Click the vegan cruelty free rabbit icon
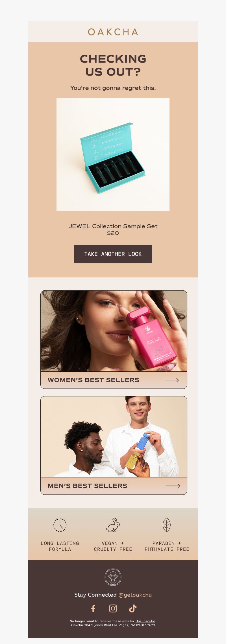 [x=113, y=525]
